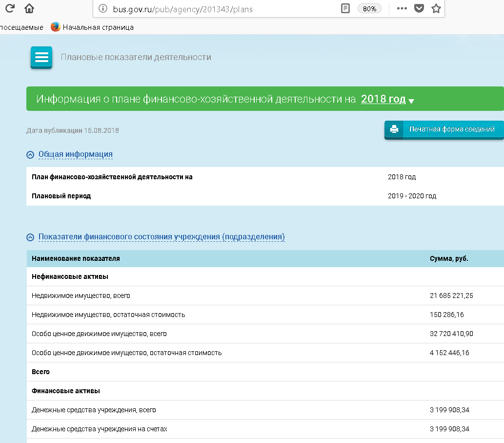Reload the page with the refresh icon
This screenshot has width=504, height=443.
click(10, 8)
